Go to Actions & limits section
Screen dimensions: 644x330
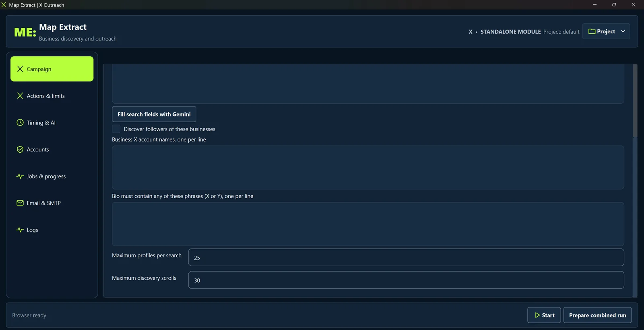[52, 96]
